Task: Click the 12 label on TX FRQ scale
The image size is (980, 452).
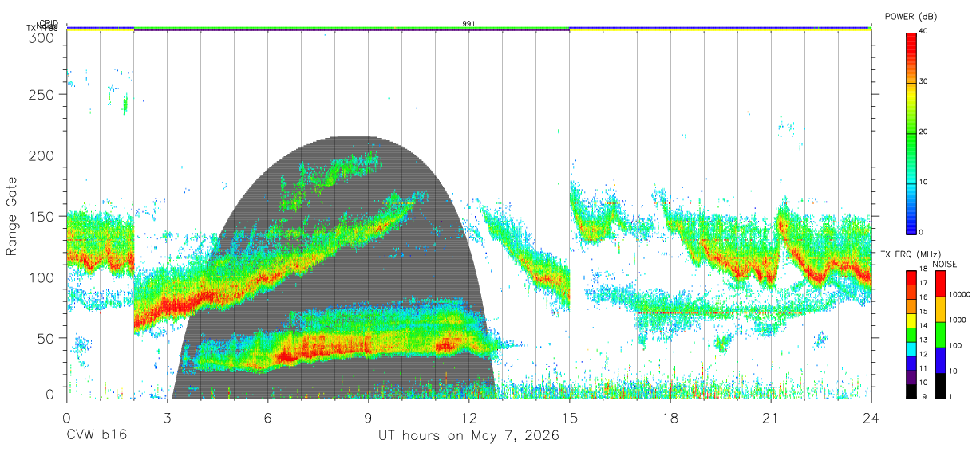Action: pos(923,354)
